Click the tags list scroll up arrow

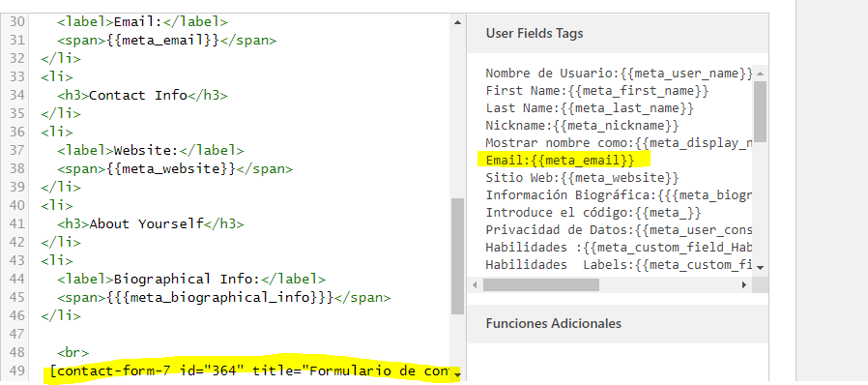tap(760, 74)
